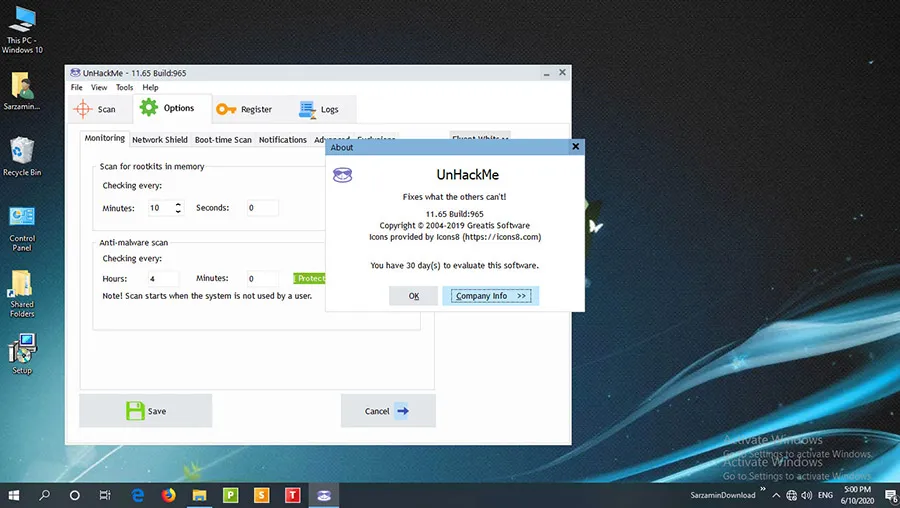Open This PC desktop icon
Image resolution: width=900 pixels, height=508 pixels.
click(22, 30)
